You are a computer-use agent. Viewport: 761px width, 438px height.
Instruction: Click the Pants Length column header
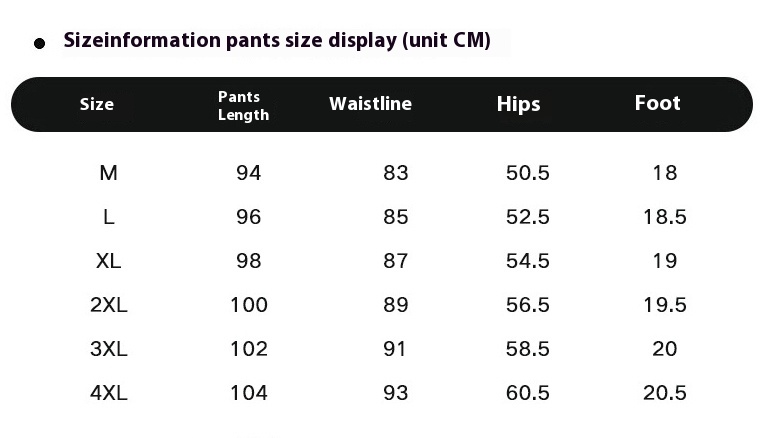point(243,106)
